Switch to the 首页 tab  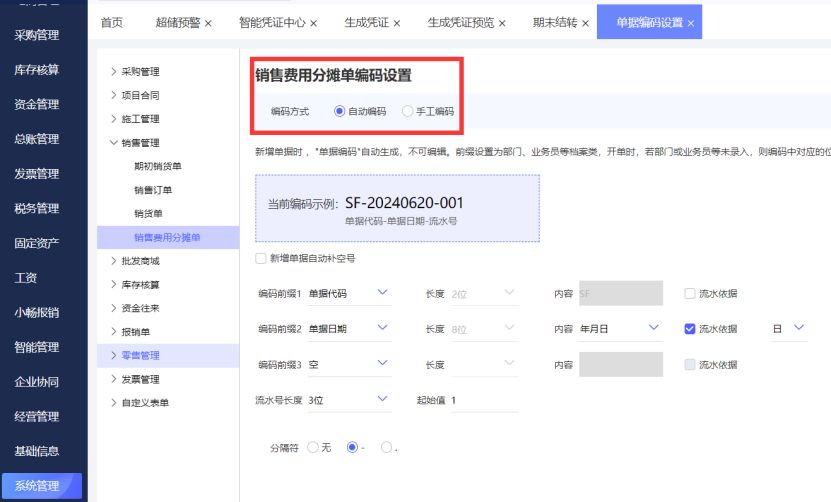113,23
